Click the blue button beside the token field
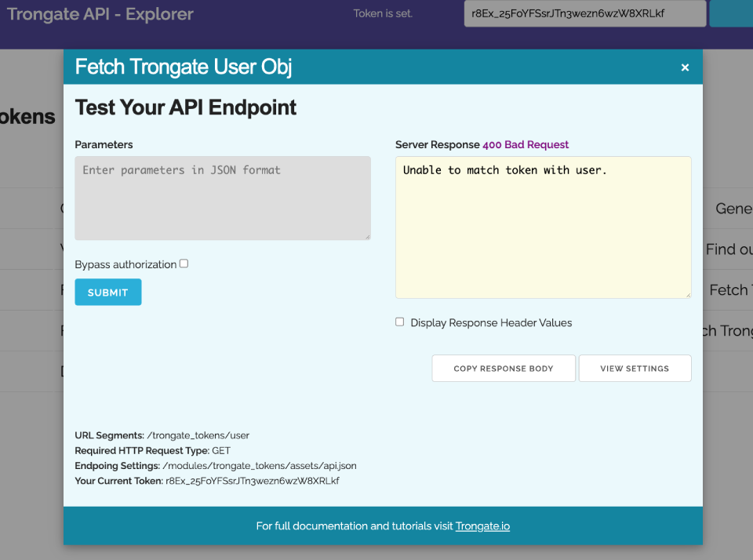 pyautogui.click(x=731, y=13)
